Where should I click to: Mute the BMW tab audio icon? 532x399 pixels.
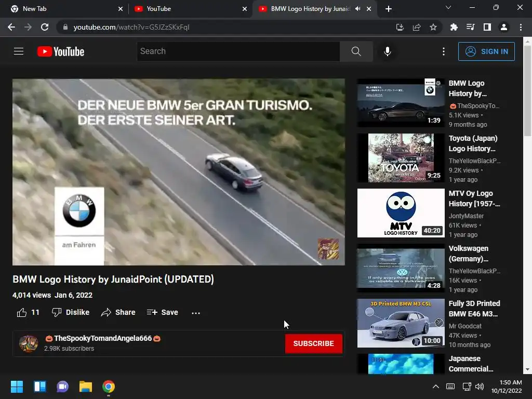(357, 9)
